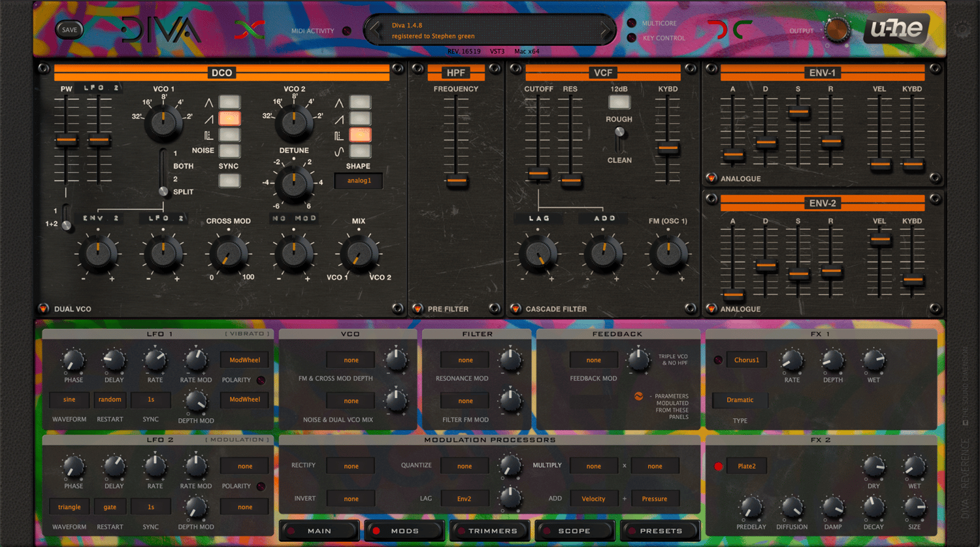The image size is (980, 547).
Task: Click the FX 2 PREDELAY knob
Action: pos(751,507)
